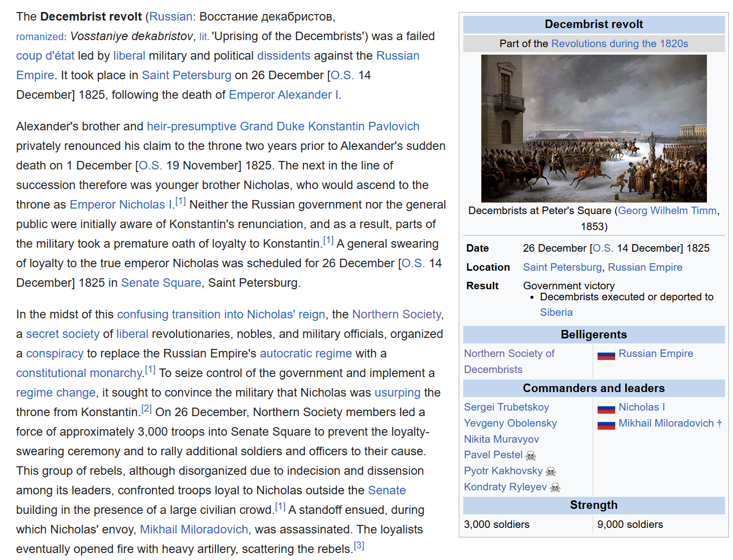Open Northern Society of Decembrists link
Screen dimensions: 733x560
coord(509,361)
